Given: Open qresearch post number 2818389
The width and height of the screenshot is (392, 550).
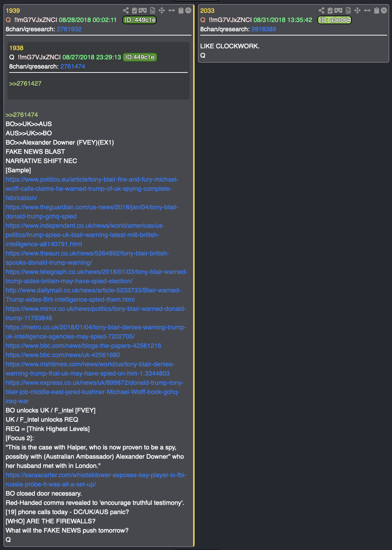Looking at the screenshot, I should (x=264, y=29).
